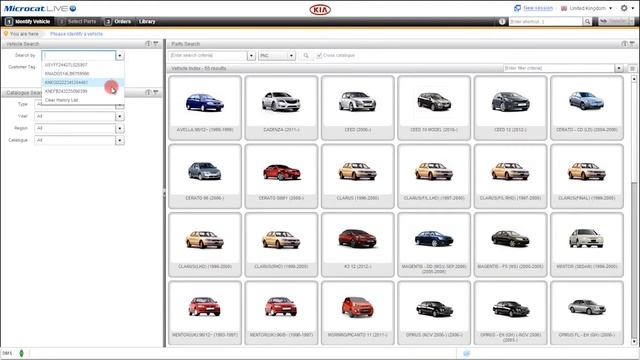Expand the arrow beside the settings gear
The width and height of the screenshot is (640, 360).
[x=632, y=8]
